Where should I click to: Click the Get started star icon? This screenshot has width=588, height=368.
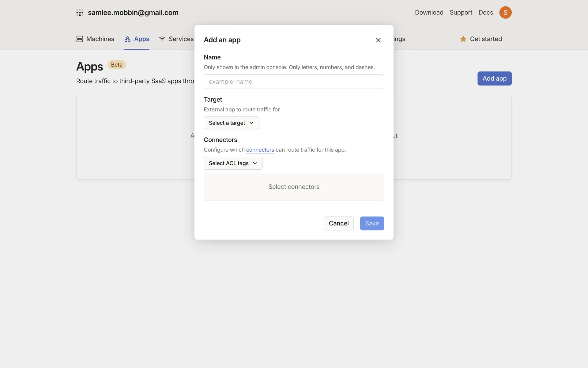coord(463,39)
